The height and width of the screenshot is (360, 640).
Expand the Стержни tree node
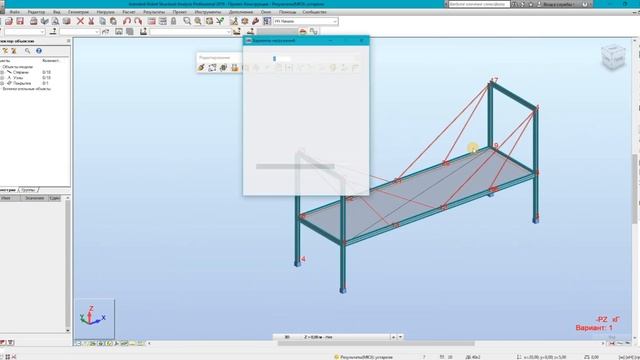pyautogui.click(x=2, y=72)
